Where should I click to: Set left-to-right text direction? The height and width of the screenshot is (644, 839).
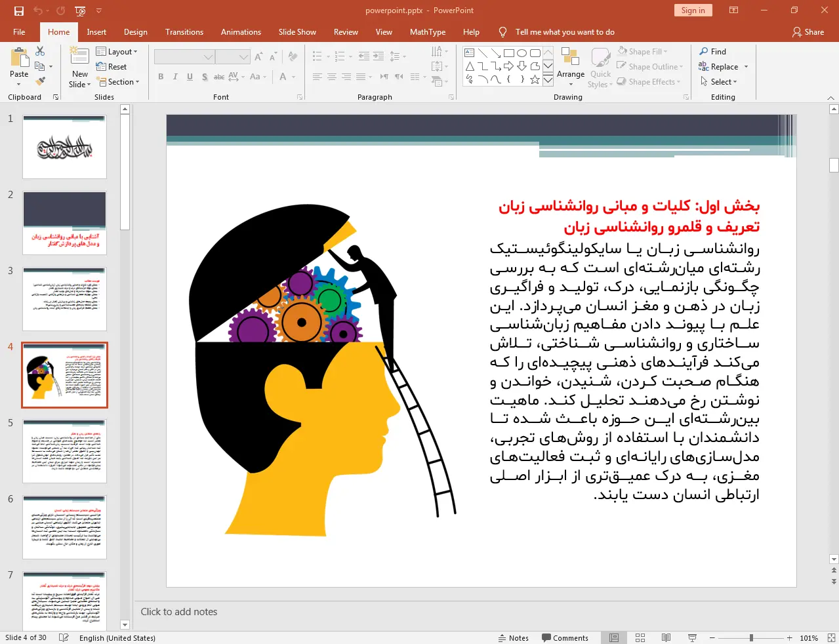pyautogui.click(x=384, y=77)
